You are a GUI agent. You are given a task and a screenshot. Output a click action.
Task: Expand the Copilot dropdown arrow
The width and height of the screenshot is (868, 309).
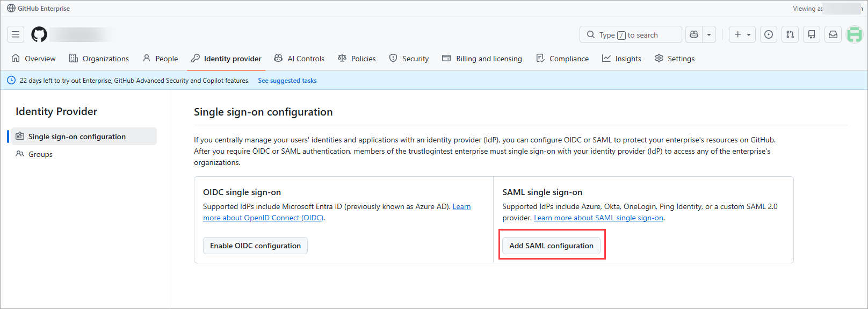coord(709,34)
